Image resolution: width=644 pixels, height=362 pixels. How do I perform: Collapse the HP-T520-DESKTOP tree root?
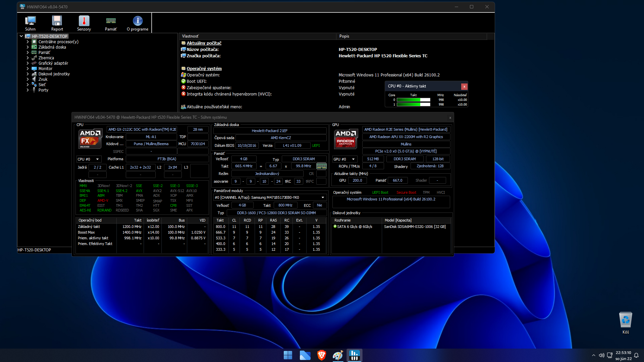click(x=21, y=36)
